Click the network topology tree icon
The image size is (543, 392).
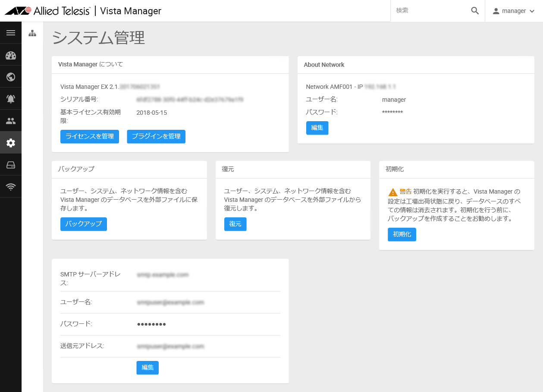coord(32,33)
